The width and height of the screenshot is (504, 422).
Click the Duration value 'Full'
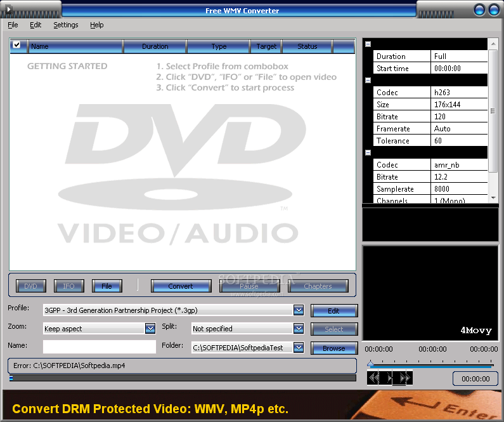coord(459,56)
